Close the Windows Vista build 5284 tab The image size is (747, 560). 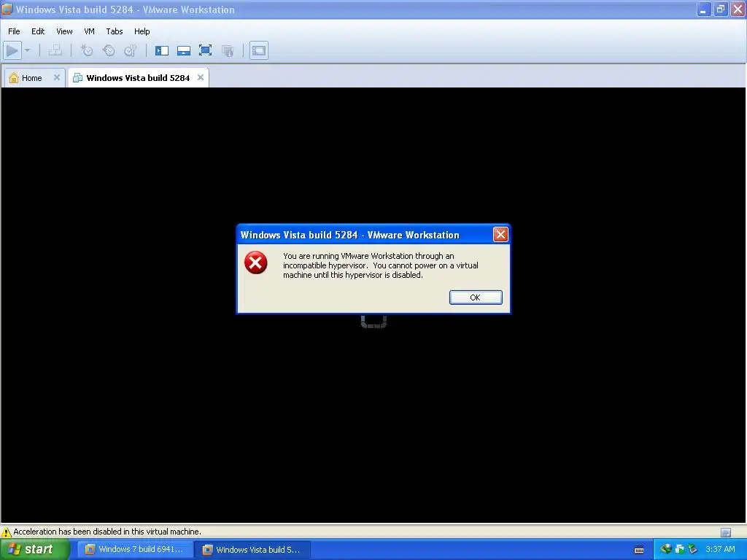[x=201, y=77]
